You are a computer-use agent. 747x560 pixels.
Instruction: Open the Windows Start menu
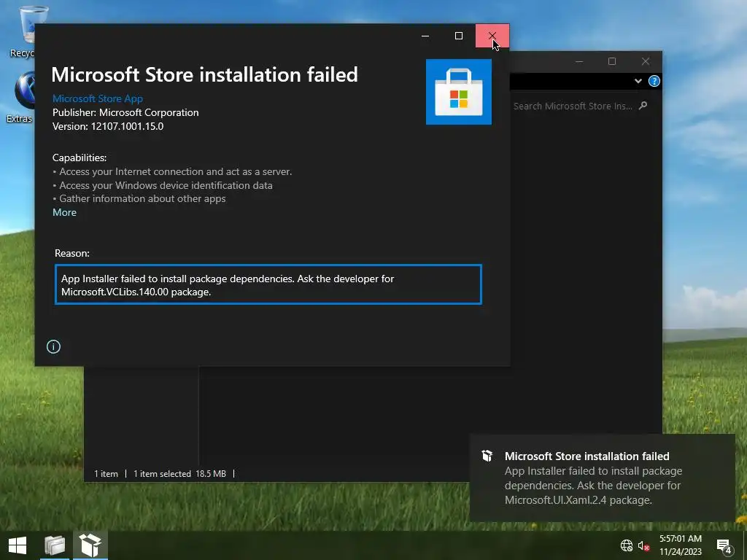pos(18,545)
